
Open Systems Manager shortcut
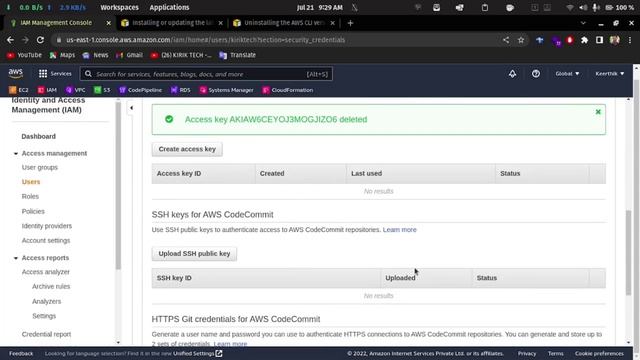coord(227,90)
